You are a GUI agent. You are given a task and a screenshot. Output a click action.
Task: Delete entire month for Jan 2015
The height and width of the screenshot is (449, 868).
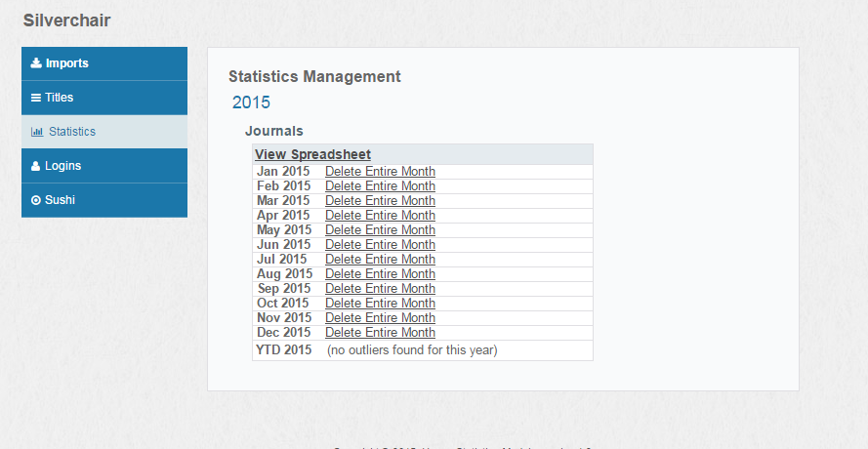pyautogui.click(x=380, y=172)
